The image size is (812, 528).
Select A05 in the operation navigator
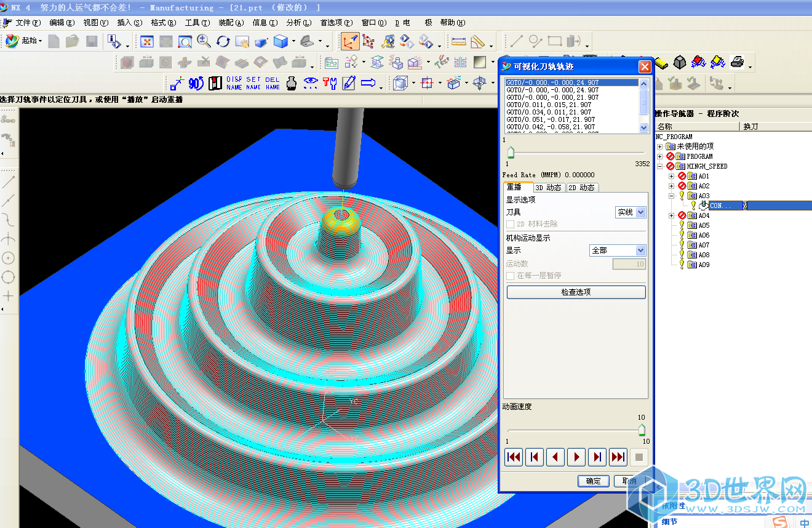[x=704, y=225]
